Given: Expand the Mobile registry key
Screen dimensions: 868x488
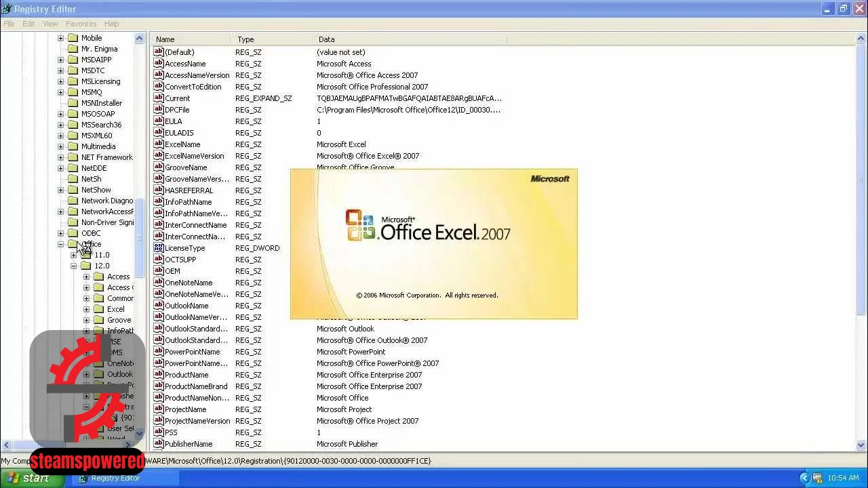Looking at the screenshot, I should [x=60, y=38].
